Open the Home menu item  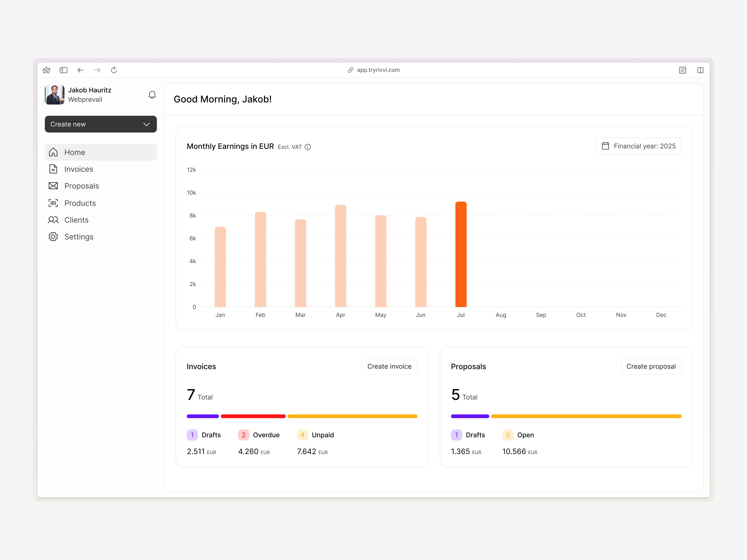tap(101, 152)
